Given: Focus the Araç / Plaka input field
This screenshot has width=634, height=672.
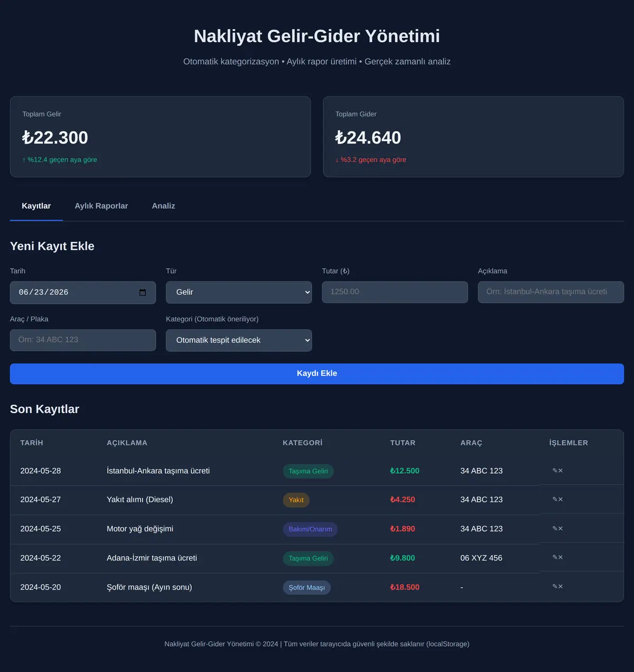Looking at the screenshot, I should click(x=83, y=340).
